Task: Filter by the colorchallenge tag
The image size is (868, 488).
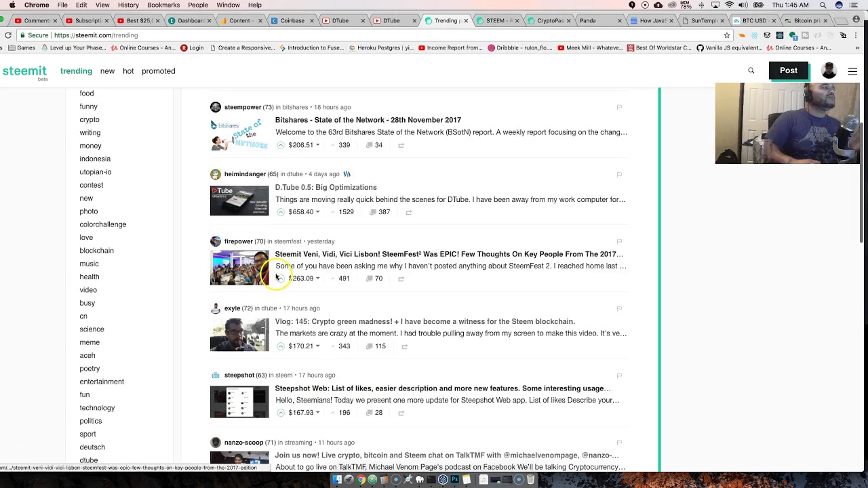Action: (x=102, y=224)
